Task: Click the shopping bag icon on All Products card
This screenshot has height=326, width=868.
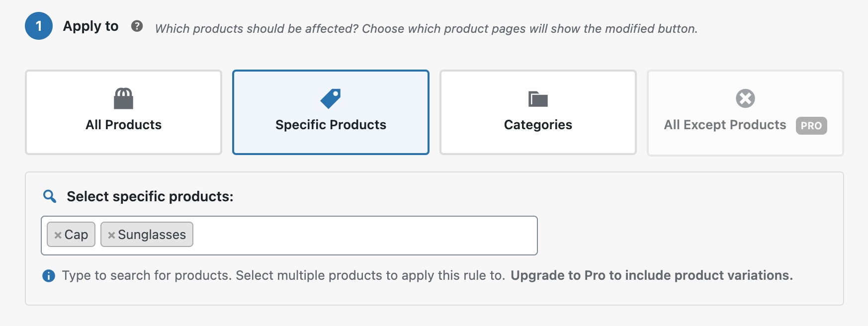Action: pos(123,98)
